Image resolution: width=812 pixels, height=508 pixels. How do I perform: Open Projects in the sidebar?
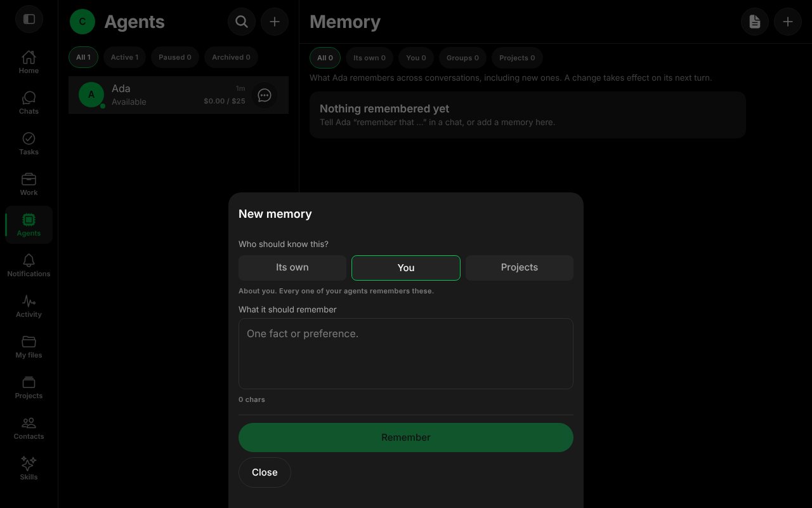coord(29,387)
